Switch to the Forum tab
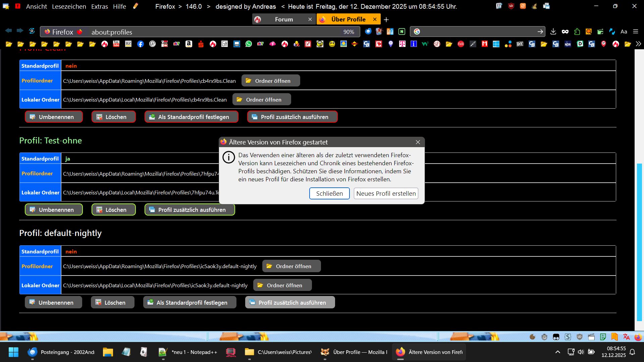Image resolution: width=644 pixels, height=362 pixels. 283,19
